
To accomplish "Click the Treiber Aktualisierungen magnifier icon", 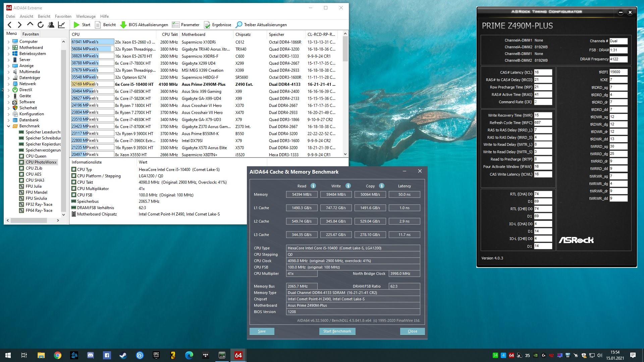I will click(x=239, y=25).
